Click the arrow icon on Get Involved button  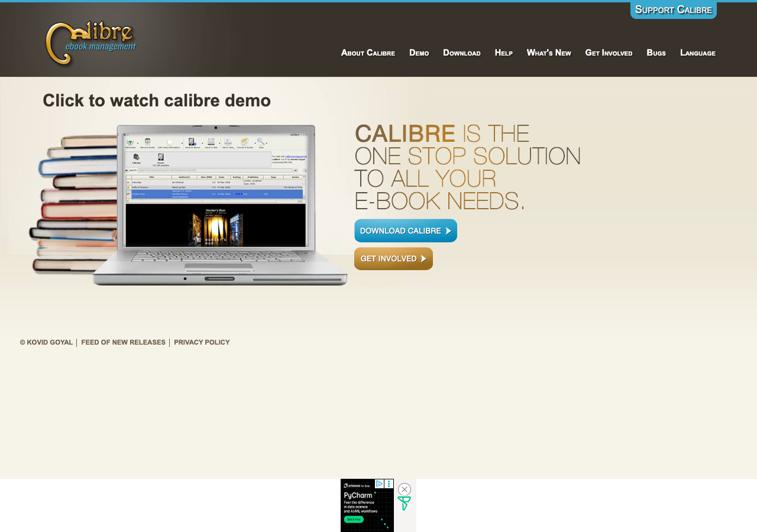coord(425,258)
